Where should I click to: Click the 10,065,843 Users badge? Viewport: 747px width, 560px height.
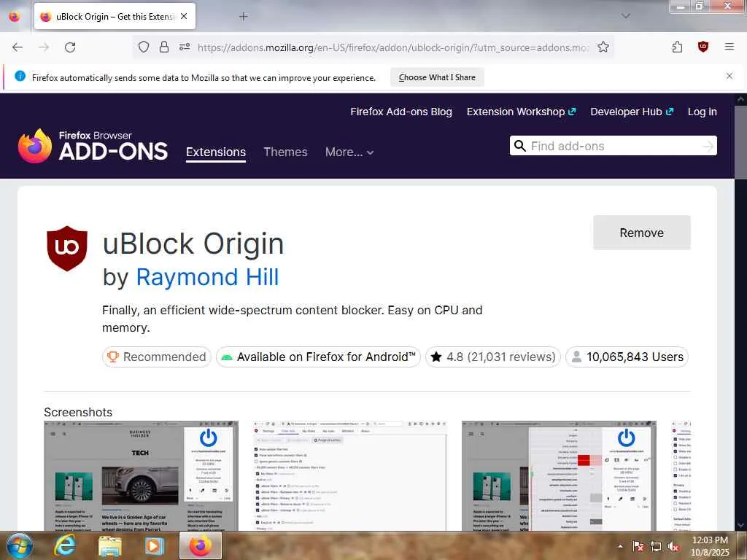tap(627, 357)
